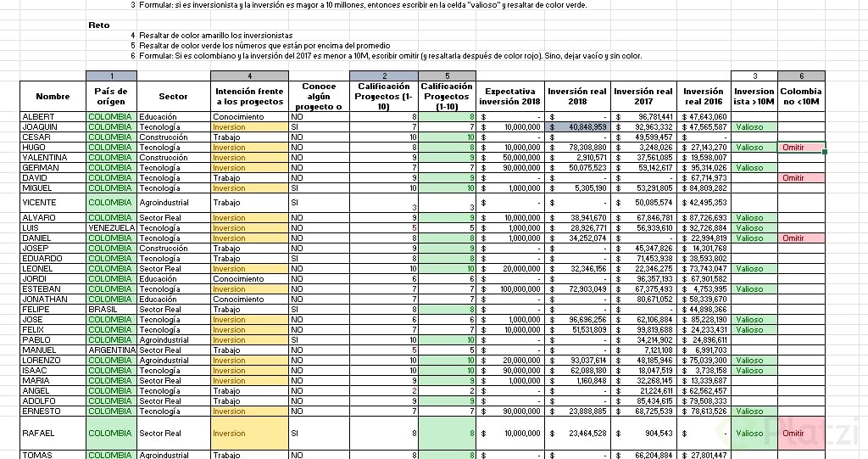
Task: Click the cell 96,696,256 in JOSE's row
Action: pos(577,319)
